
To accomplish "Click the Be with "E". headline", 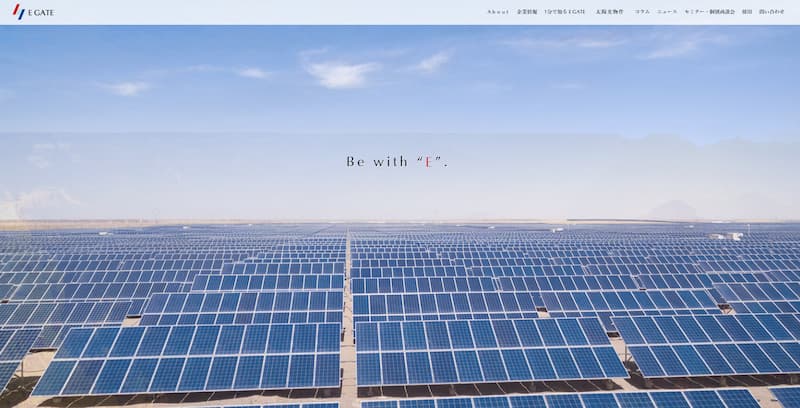I will tap(397, 162).
